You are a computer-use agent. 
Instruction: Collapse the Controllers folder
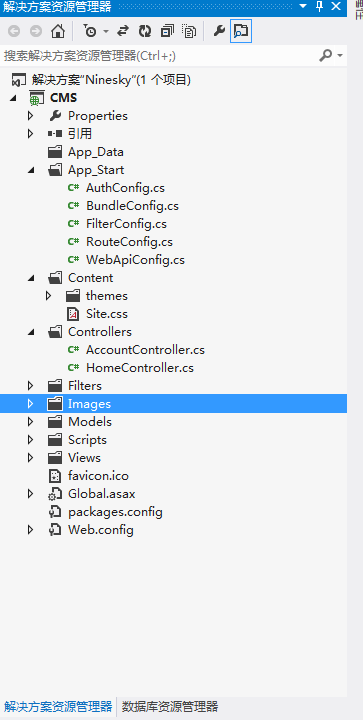click(31, 332)
